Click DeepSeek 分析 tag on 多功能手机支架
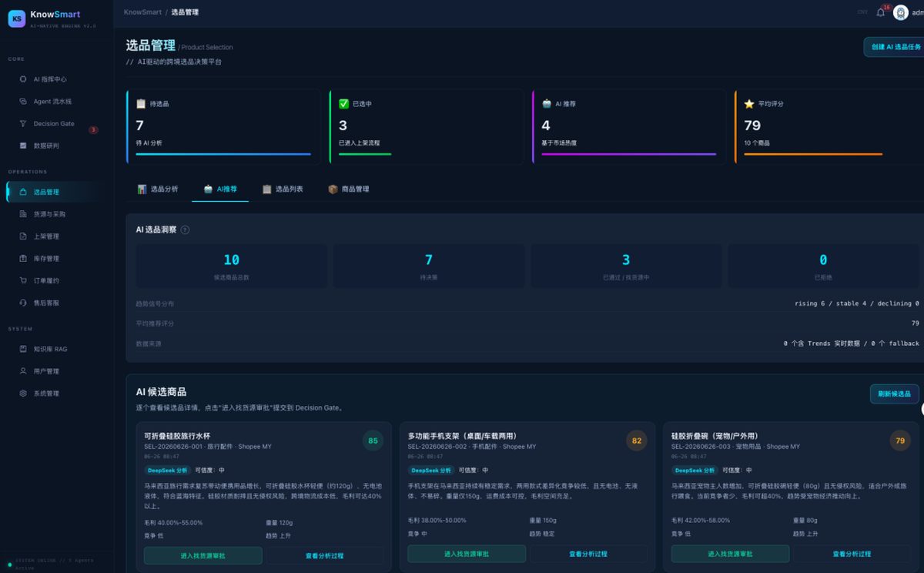 pyautogui.click(x=431, y=470)
